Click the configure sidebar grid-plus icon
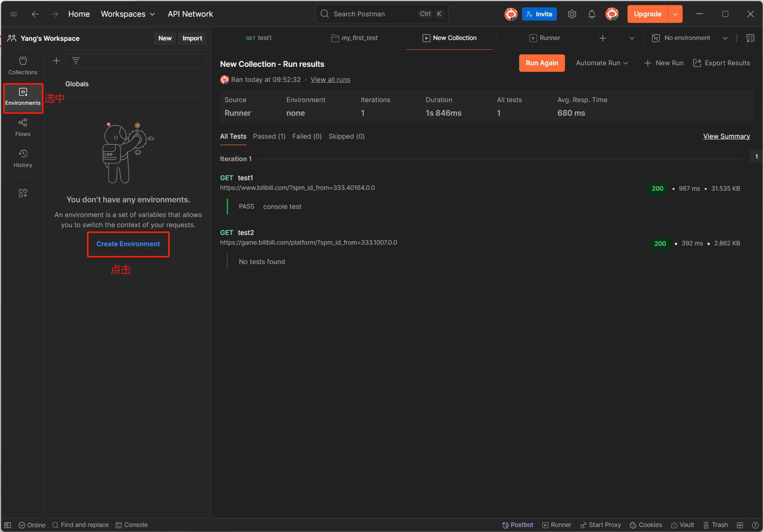 coord(23,193)
